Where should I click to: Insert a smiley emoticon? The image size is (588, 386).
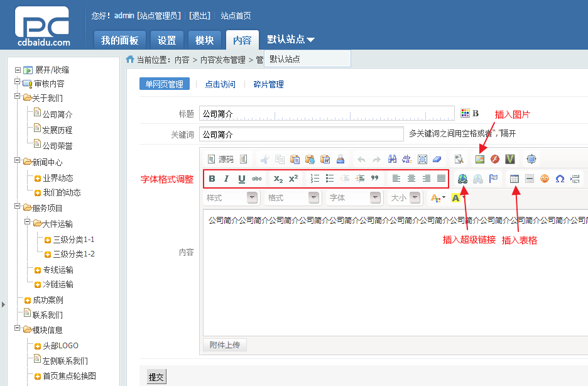(x=545, y=179)
